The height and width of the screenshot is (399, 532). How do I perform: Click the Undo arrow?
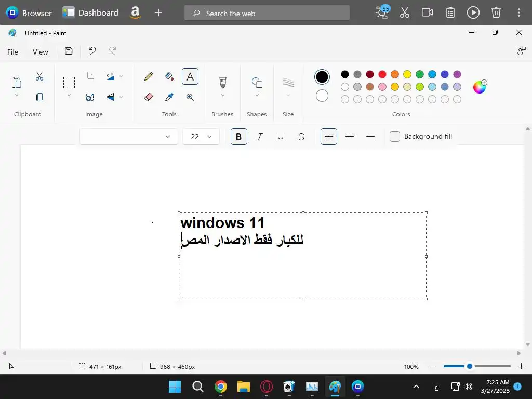[92, 51]
